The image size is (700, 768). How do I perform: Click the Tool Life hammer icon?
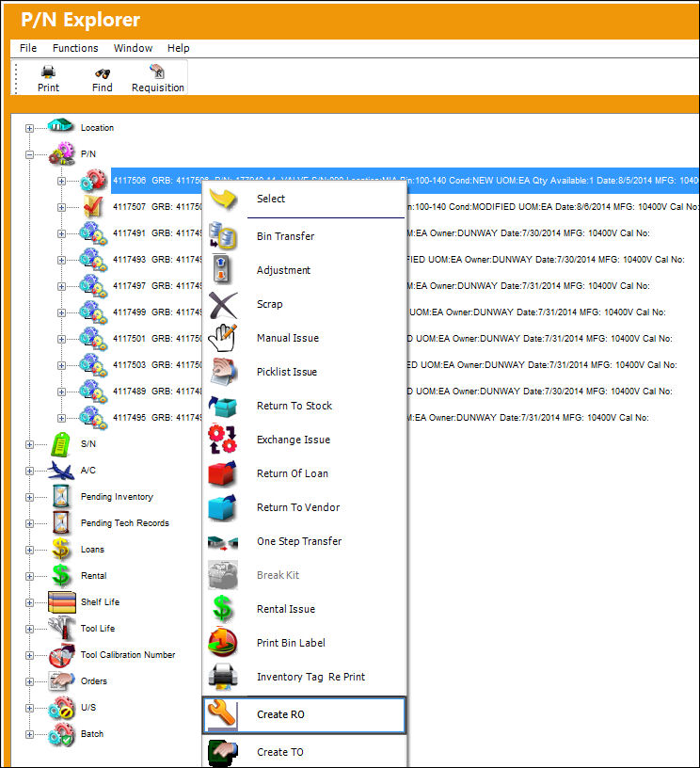[x=62, y=629]
